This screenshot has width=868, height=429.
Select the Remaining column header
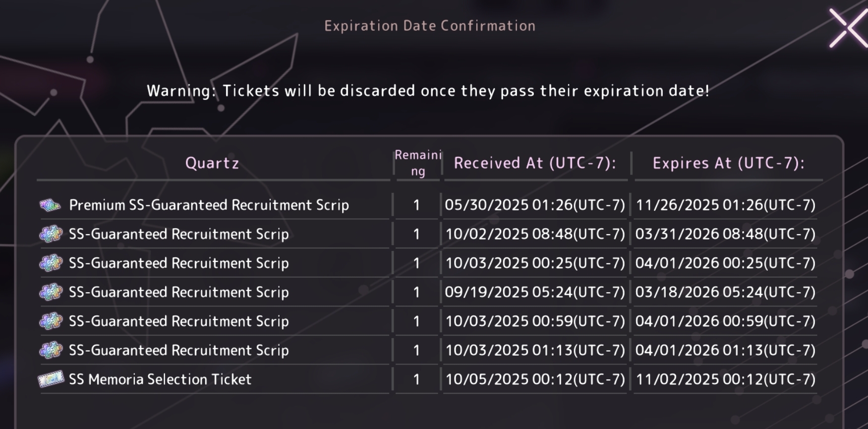click(x=417, y=163)
